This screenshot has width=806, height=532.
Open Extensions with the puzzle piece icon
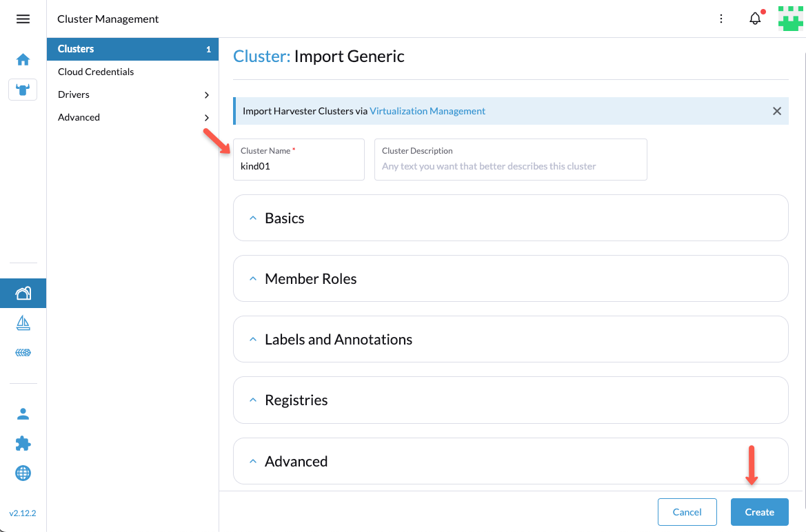(x=23, y=443)
